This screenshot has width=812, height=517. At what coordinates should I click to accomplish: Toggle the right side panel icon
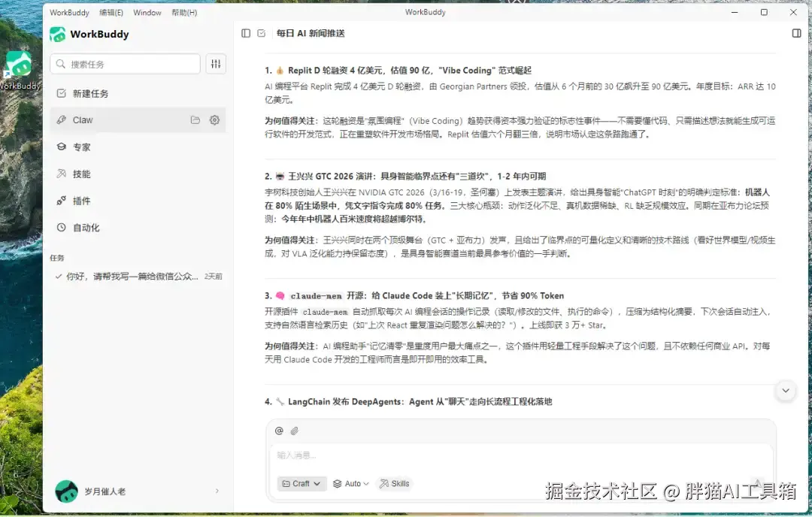coord(796,33)
